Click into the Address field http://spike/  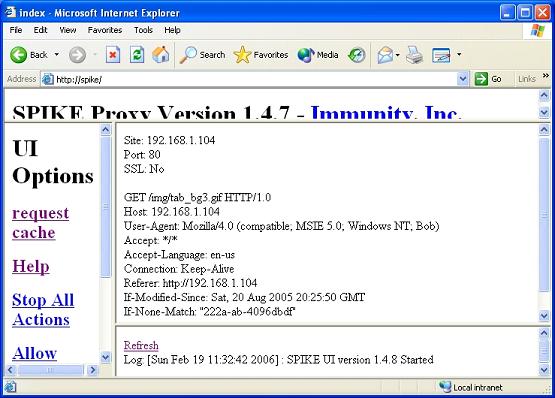pyautogui.click(x=255, y=79)
